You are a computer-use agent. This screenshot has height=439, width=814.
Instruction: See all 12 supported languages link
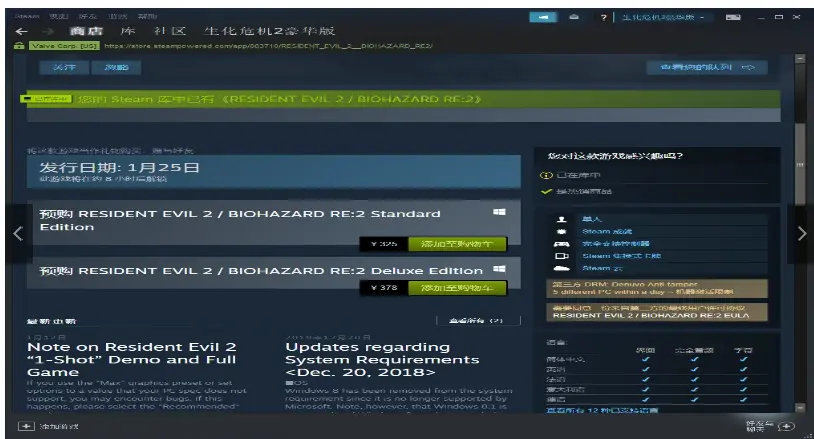602,410
